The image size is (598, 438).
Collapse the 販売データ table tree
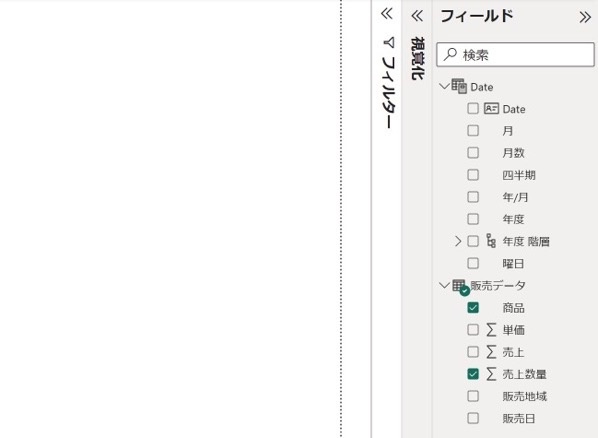click(444, 285)
